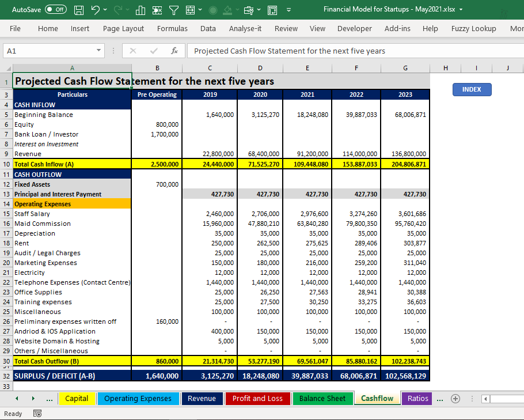Expand the Name Box dropdown arrow
Image resolution: width=524 pixels, height=420 pixels.
point(98,51)
